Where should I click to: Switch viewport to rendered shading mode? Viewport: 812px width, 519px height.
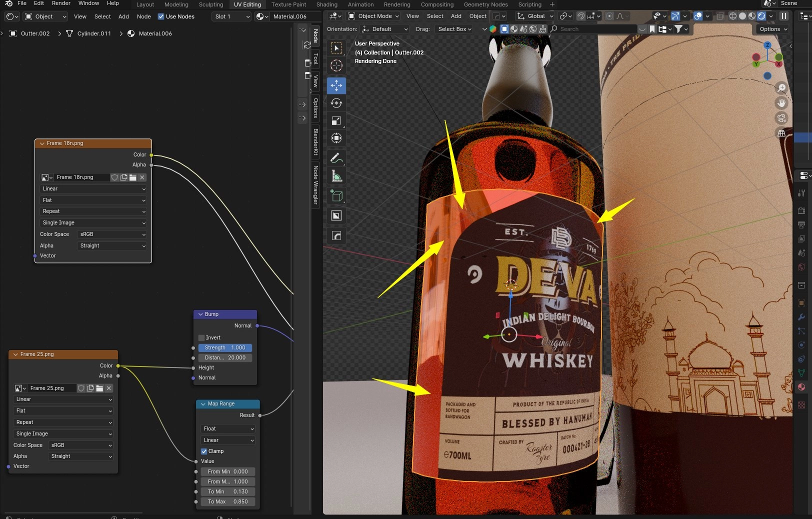(x=761, y=16)
